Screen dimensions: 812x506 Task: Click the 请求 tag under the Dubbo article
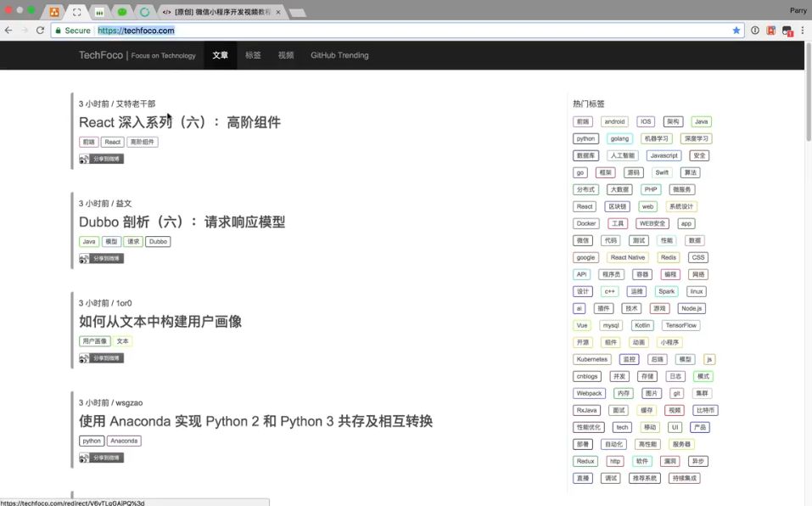pos(133,241)
